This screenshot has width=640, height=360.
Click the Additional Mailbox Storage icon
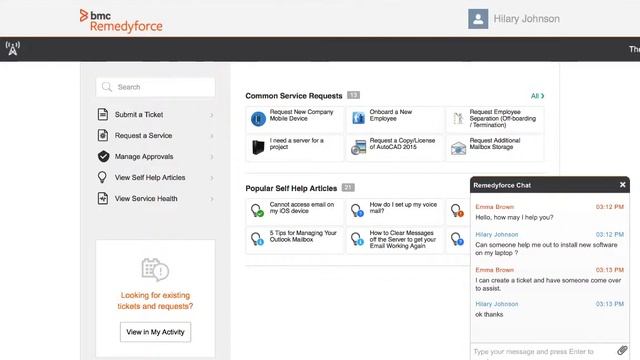458,148
